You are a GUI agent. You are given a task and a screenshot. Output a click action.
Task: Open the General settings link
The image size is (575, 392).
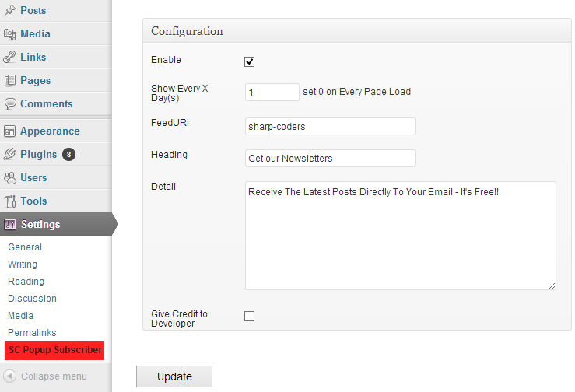(x=25, y=247)
